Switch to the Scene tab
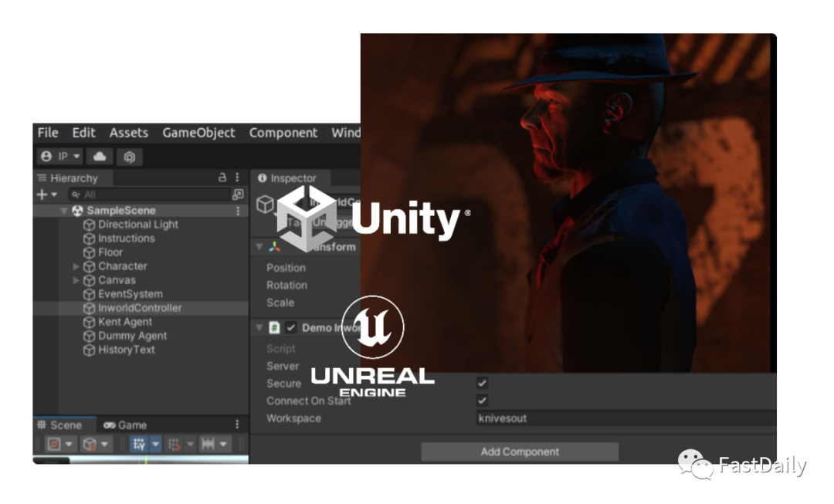Viewport: 834px width, 504px height. click(x=60, y=425)
